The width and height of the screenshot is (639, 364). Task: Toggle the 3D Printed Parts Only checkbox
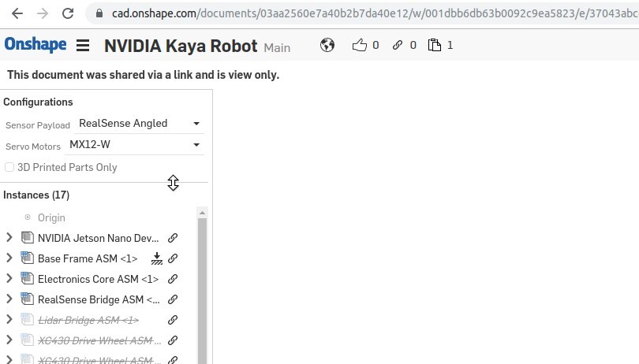[x=9, y=167]
